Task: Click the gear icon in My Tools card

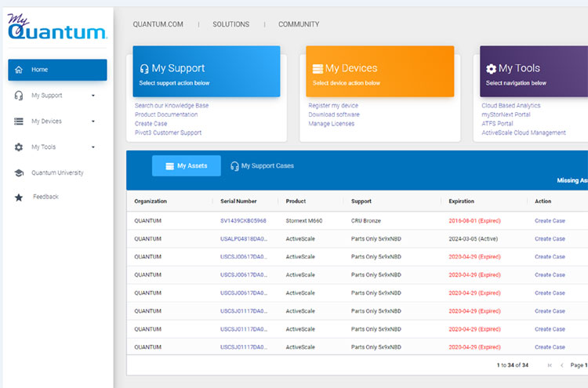Action: coord(491,69)
